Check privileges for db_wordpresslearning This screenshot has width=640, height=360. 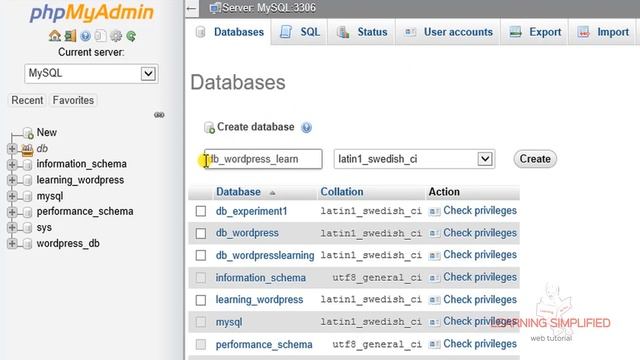pyautogui.click(x=480, y=255)
